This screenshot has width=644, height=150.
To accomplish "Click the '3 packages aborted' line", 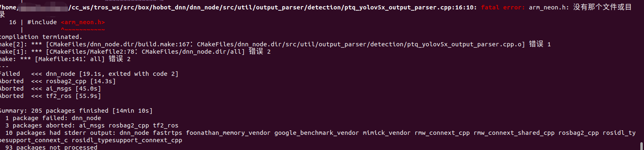I will tap(92, 125).
